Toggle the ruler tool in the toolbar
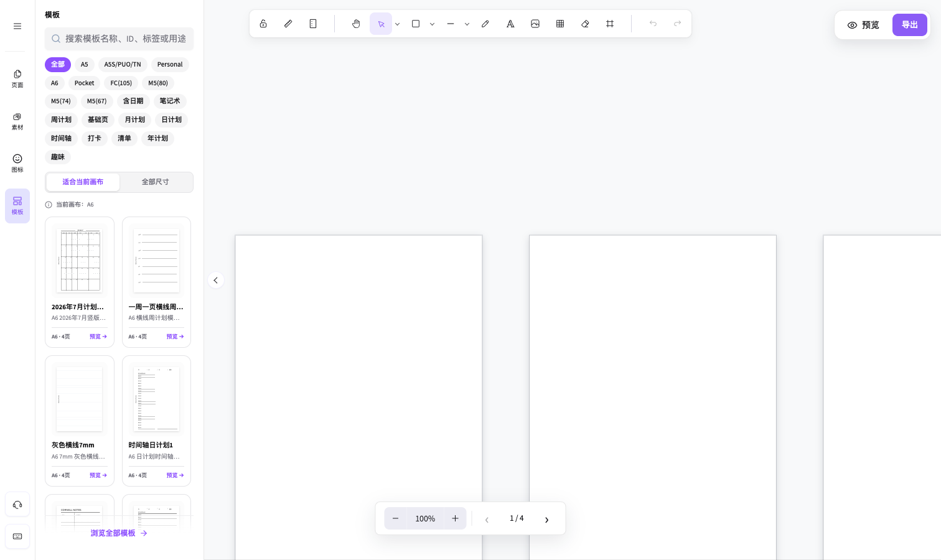Screen dimensions: 941x560 tap(288, 24)
